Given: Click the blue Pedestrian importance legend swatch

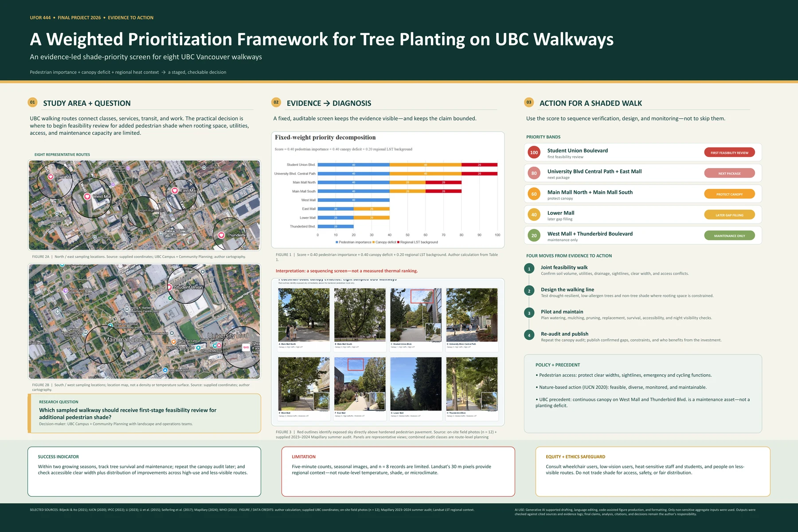Looking at the screenshot, I should 337,242.
